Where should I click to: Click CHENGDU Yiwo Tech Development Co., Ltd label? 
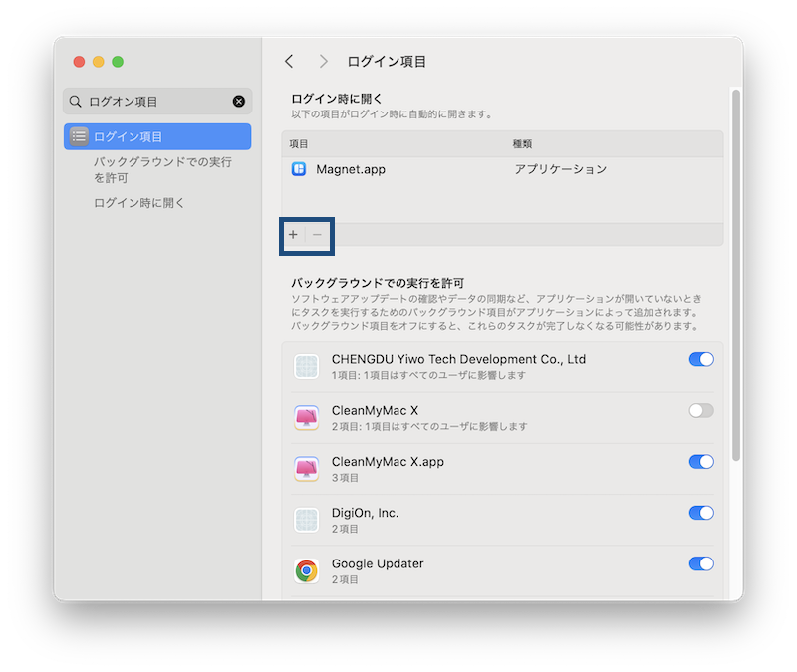(458, 359)
